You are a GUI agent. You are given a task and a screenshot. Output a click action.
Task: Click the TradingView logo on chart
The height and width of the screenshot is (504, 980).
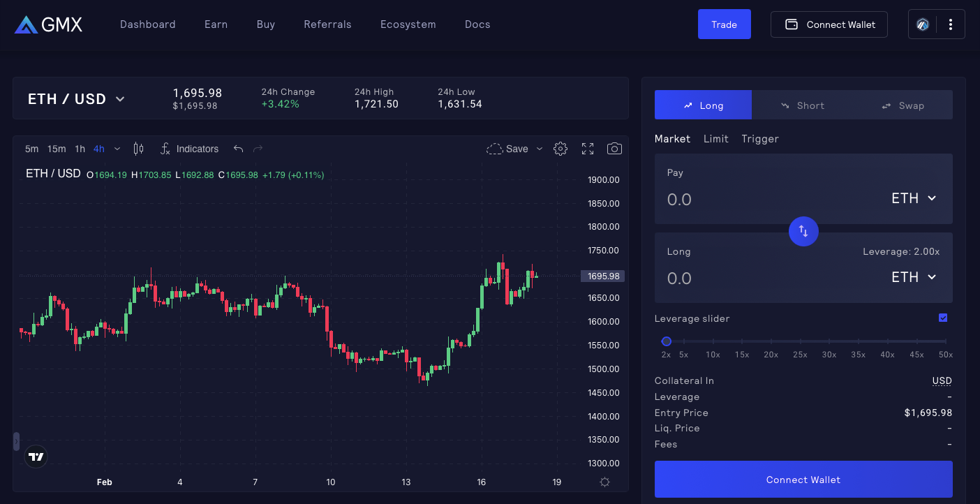[x=36, y=457]
